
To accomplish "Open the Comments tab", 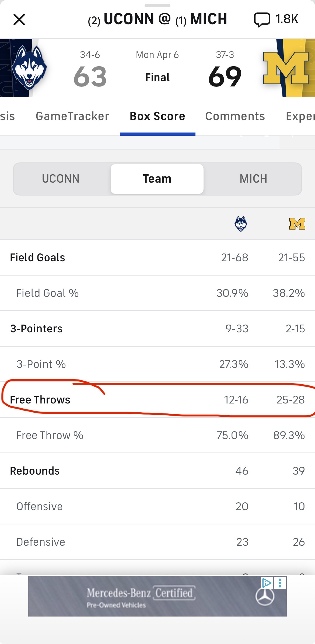I will pos(235,116).
